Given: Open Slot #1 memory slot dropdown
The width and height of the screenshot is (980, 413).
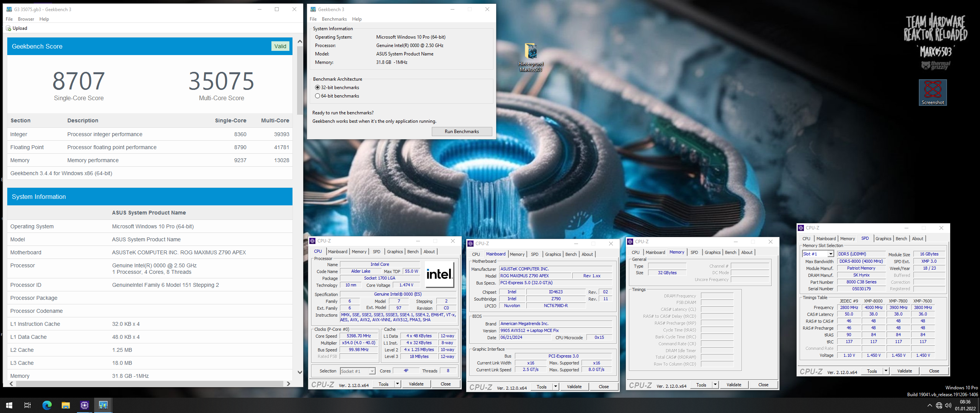Looking at the screenshot, I should coord(830,254).
